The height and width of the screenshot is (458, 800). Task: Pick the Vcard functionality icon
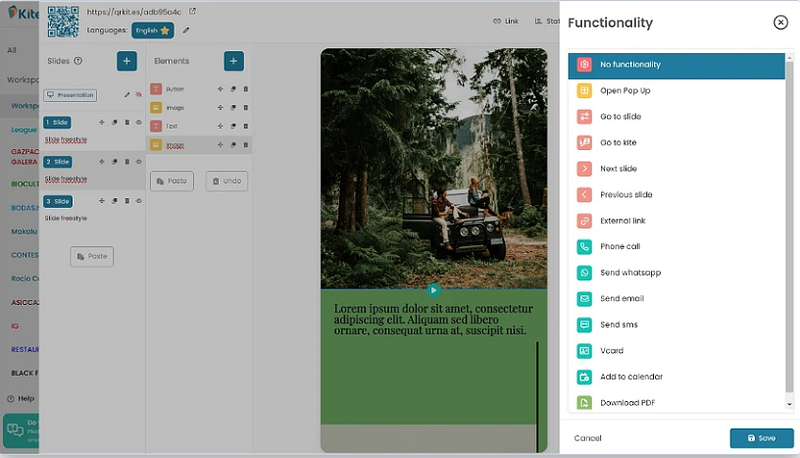point(584,350)
